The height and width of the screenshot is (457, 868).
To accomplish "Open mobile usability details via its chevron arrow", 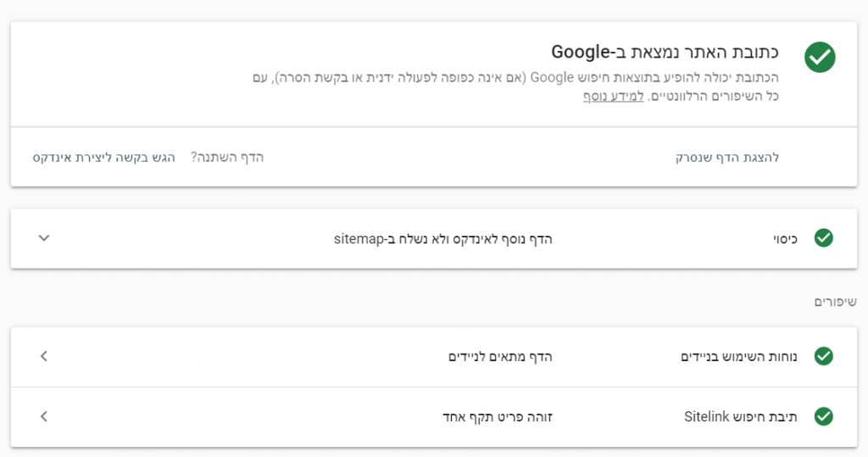I will [x=44, y=356].
